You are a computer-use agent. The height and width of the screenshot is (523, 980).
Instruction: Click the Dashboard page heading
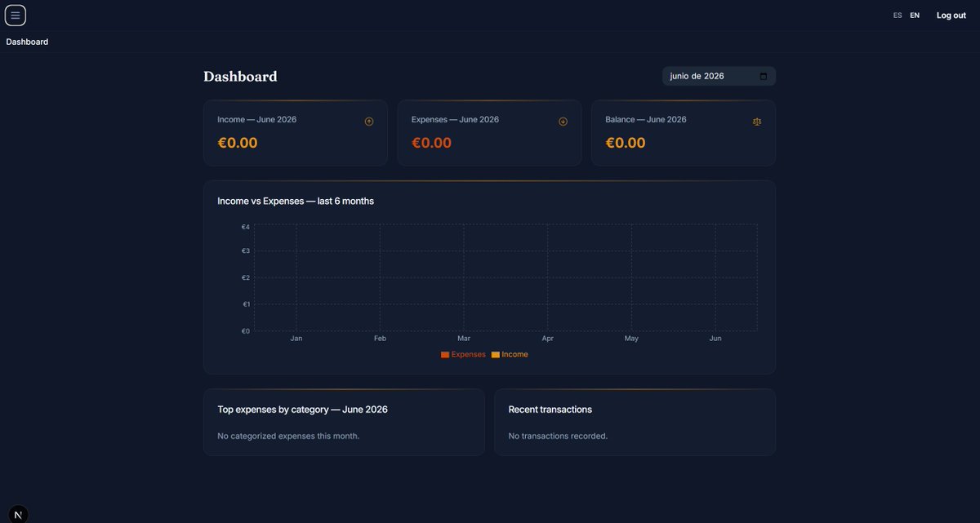pos(240,77)
